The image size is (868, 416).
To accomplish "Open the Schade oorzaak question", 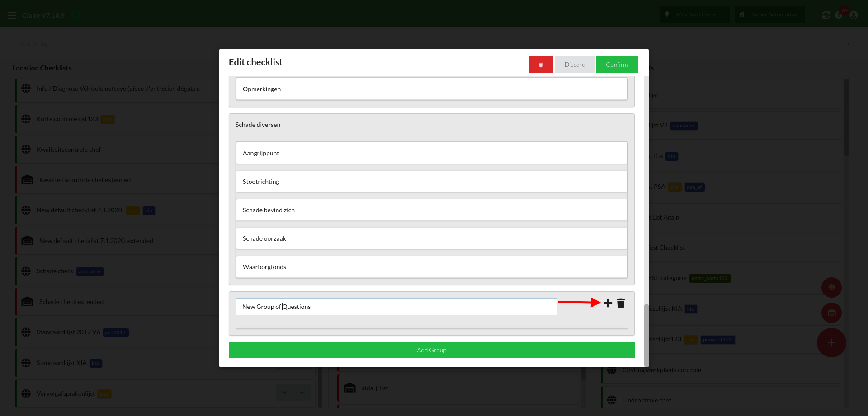I will [x=431, y=238].
